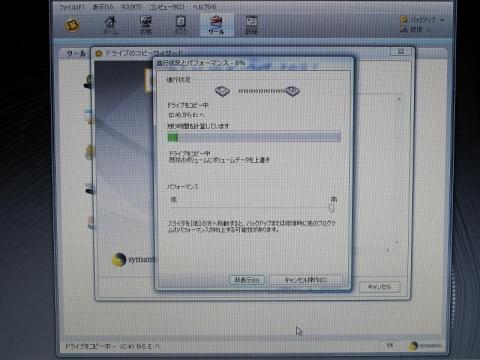The image size is (480, 360).
Task: Click the 残り時間を計算しています text
Action: coord(198,126)
